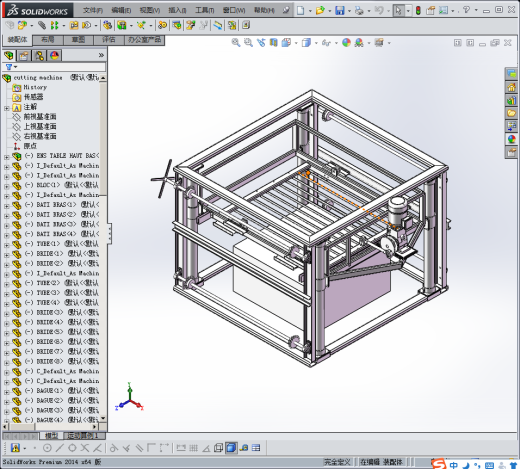Open the 工具 (Tools) menu
Viewport: 520px width, 469px height.
[x=204, y=10]
